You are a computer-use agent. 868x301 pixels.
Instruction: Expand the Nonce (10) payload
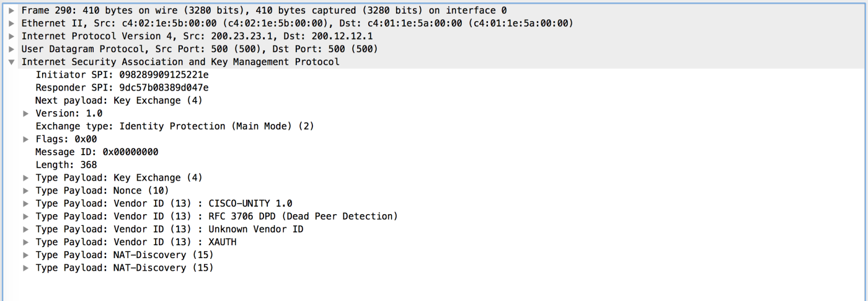pyautogui.click(x=26, y=191)
